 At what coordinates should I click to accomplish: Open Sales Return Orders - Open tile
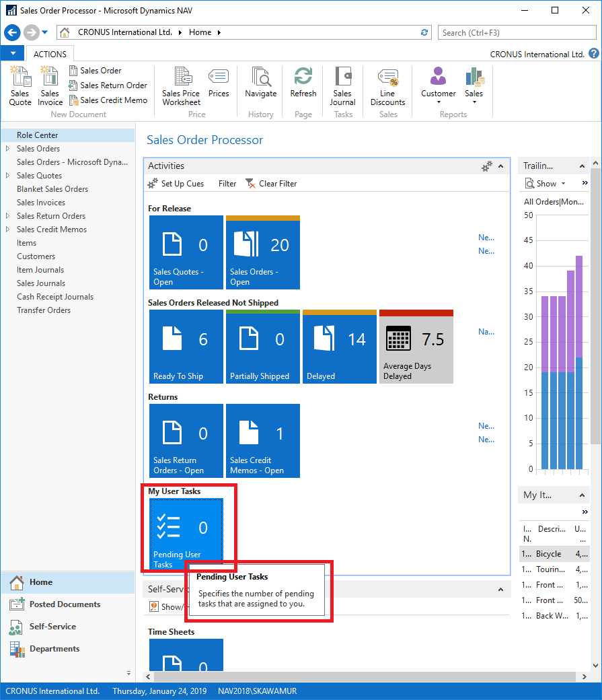point(186,441)
